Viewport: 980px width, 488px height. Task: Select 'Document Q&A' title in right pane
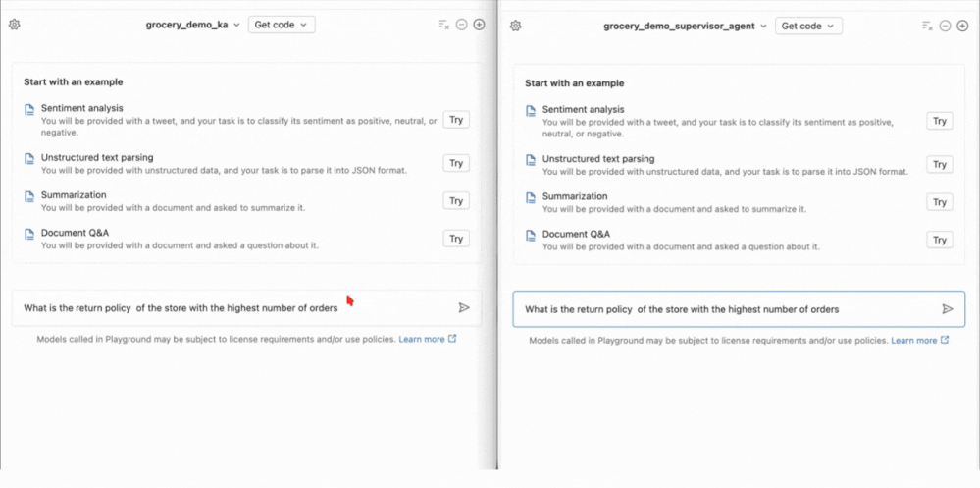coord(576,234)
